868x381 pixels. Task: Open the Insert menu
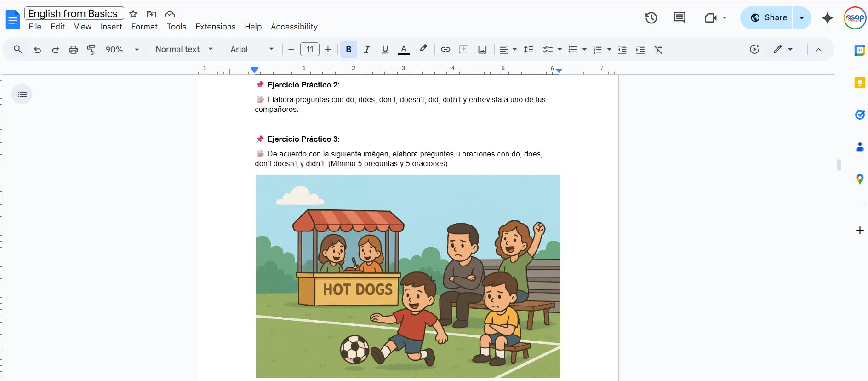tap(111, 27)
